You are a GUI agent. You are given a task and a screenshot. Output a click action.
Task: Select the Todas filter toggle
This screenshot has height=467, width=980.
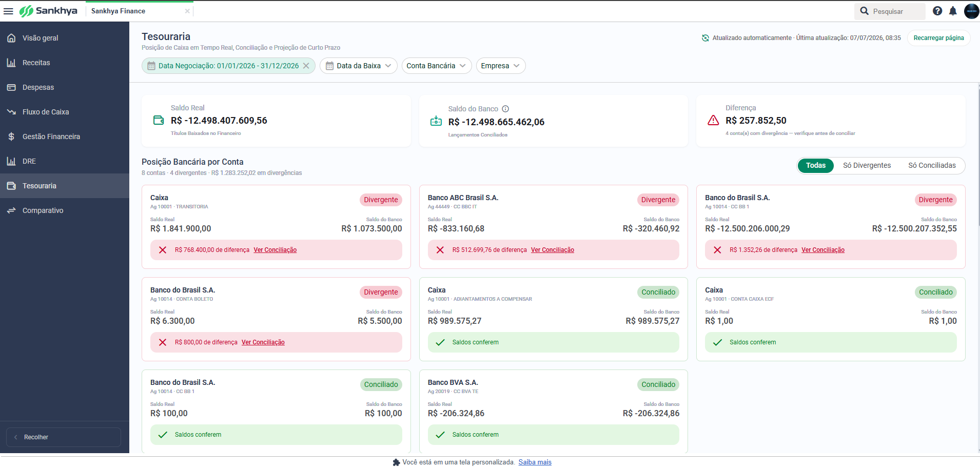coord(815,165)
